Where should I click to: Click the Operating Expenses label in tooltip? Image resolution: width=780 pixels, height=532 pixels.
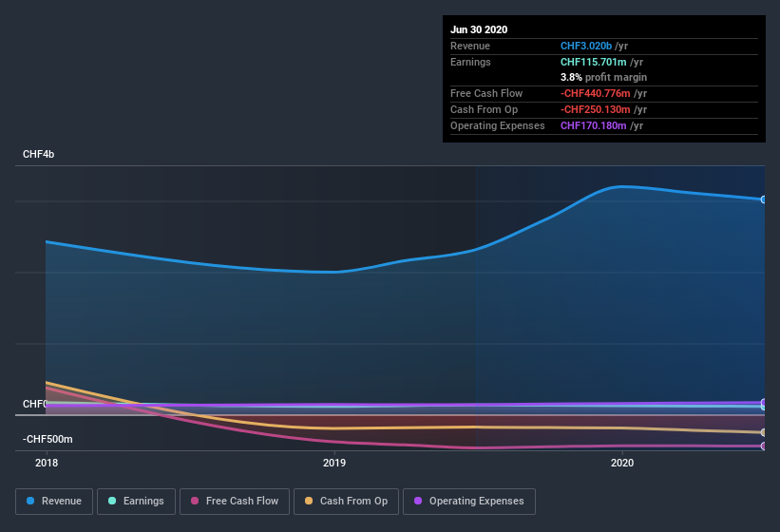pos(498,125)
